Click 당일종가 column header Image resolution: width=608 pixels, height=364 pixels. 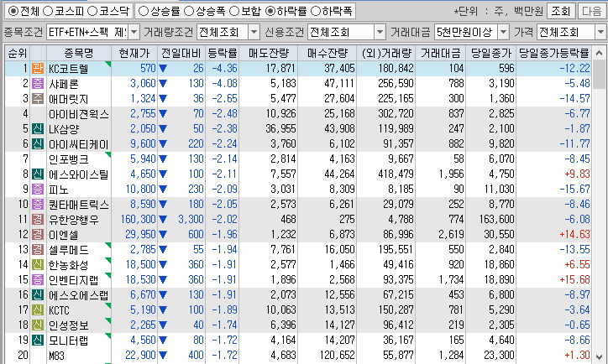[x=491, y=53]
